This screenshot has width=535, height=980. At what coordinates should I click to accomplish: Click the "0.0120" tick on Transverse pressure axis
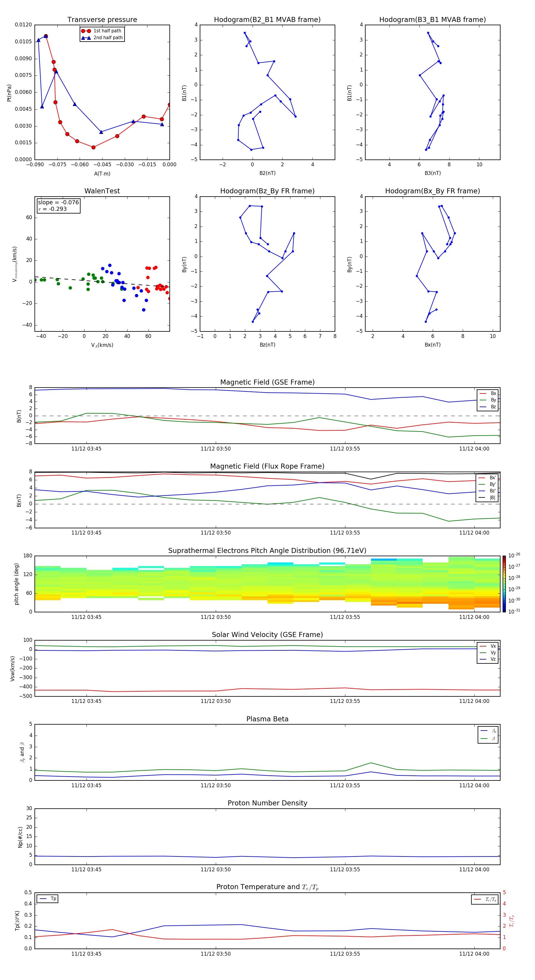click(x=23, y=25)
